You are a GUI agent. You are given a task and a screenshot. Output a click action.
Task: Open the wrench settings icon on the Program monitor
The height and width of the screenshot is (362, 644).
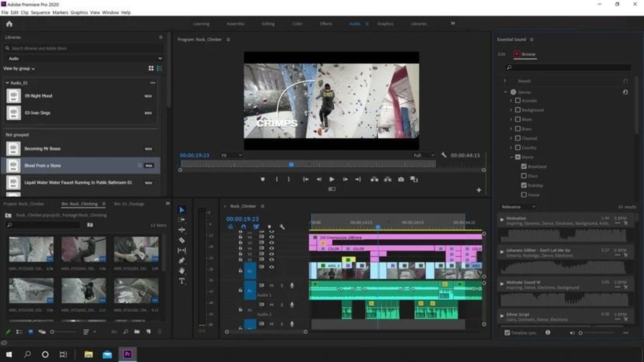pyautogui.click(x=444, y=155)
